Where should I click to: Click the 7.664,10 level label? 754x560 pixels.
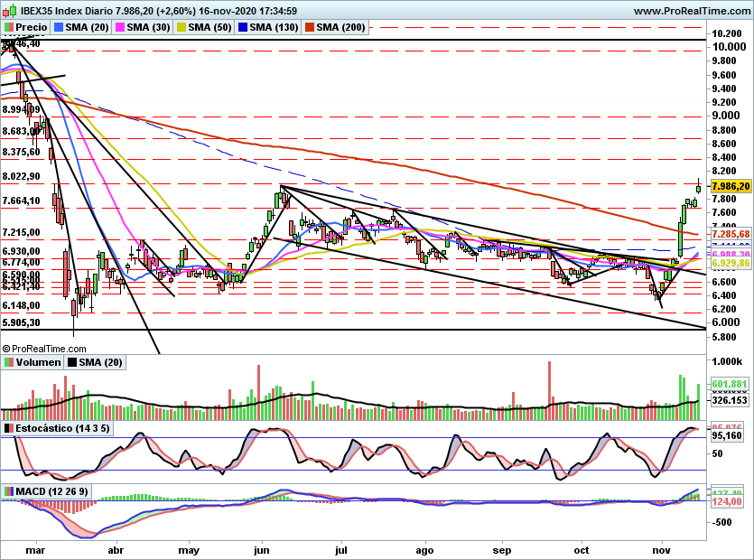21,201
